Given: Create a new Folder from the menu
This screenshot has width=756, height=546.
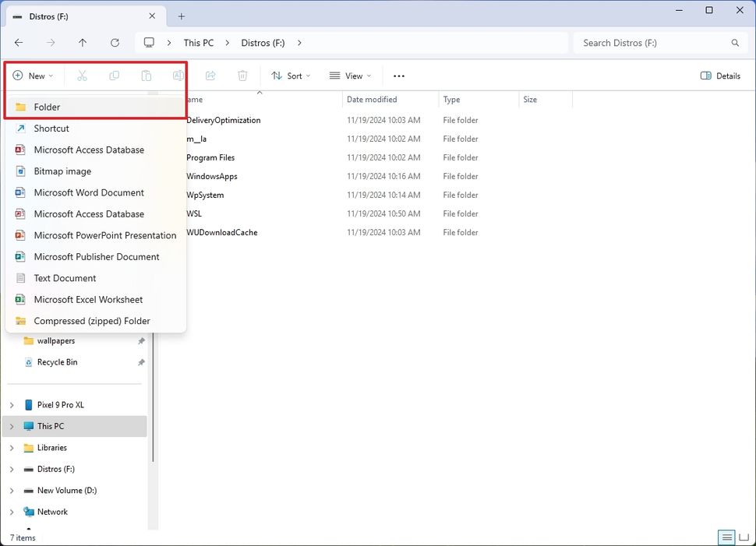Looking at the screenshot, I should pos(48,107).
